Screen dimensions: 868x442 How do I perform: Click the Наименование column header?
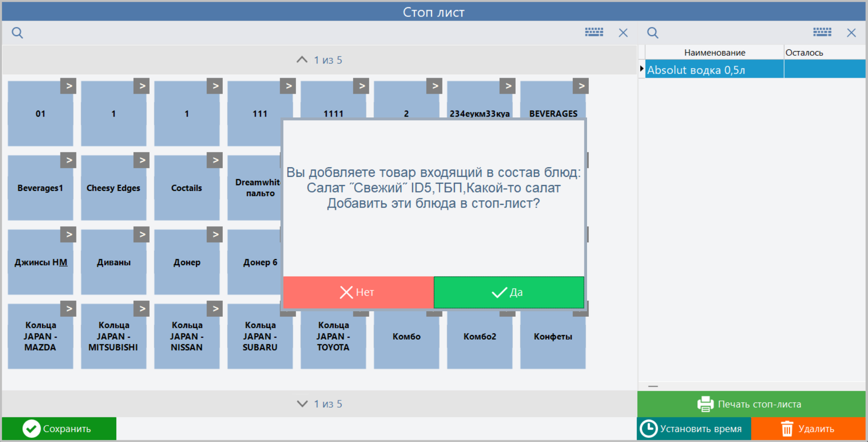(x=715, y=52)
